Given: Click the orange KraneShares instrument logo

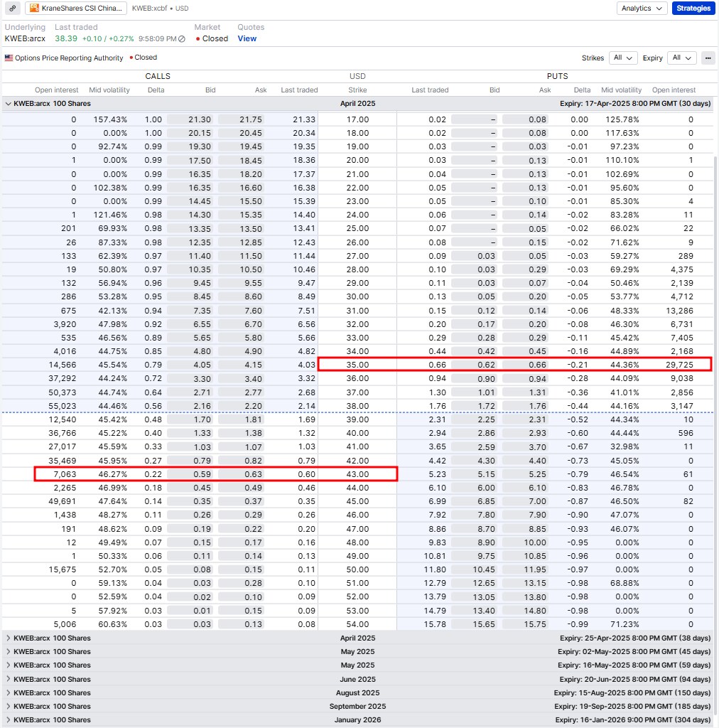Looking at the screenshot, I should pos(34,9).
